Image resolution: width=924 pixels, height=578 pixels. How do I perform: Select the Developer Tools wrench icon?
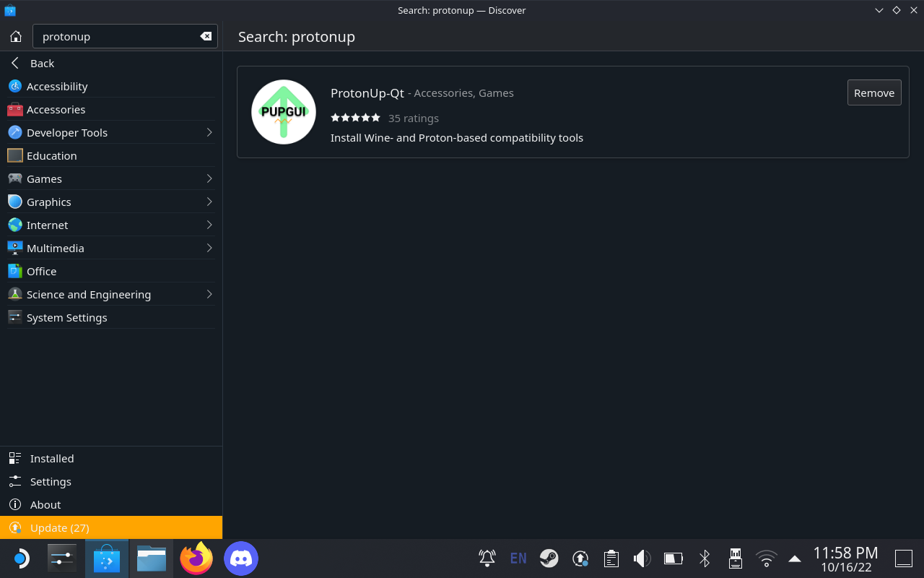coord(15,132)
